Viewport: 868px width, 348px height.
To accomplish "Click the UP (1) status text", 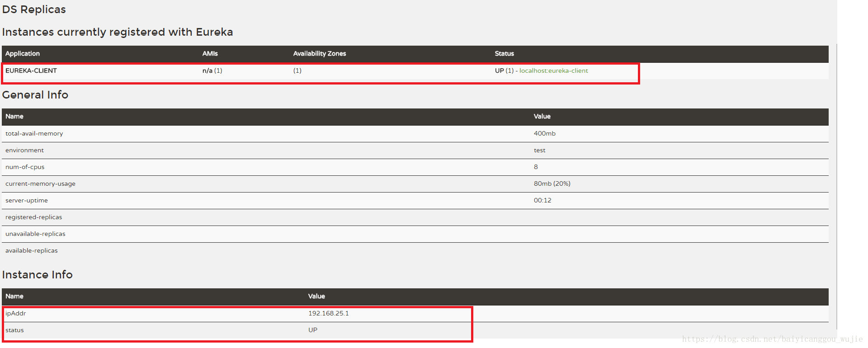I will (x=504, y=71).
